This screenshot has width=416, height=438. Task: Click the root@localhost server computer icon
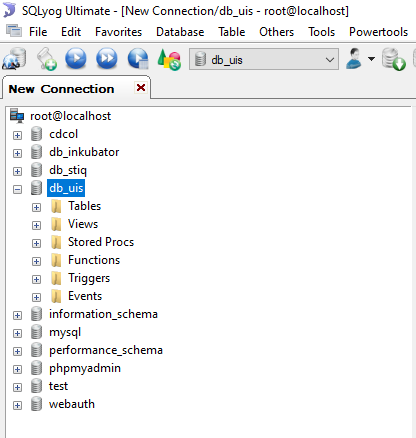tap(17, 116)
